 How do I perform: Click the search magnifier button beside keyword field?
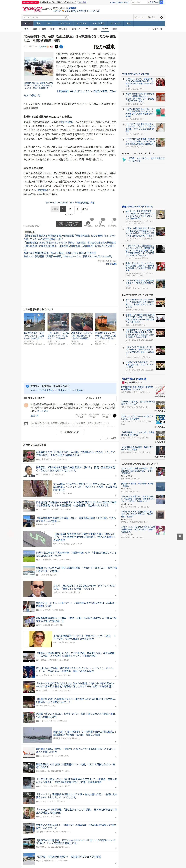[66, 18]
